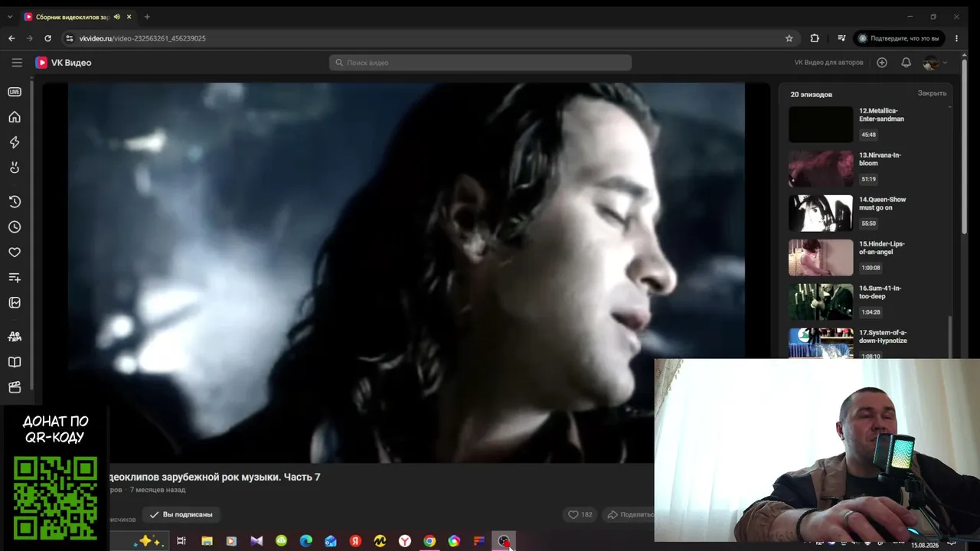Close the Сборник видеоклипов tab
The height and width of the screenshot is (551, 980).
click(129, 17)
